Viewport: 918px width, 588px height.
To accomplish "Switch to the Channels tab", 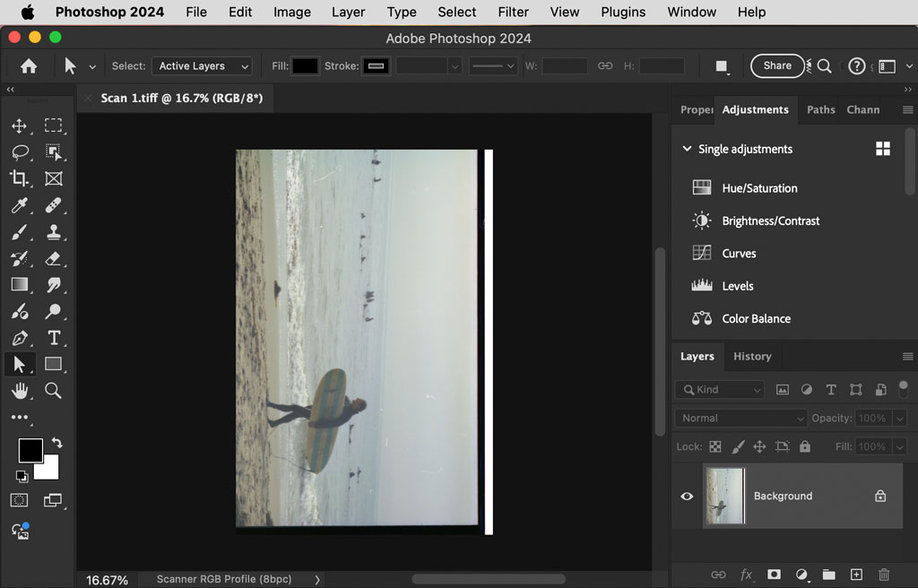I will pyautogui.click(x=862, y=109).
